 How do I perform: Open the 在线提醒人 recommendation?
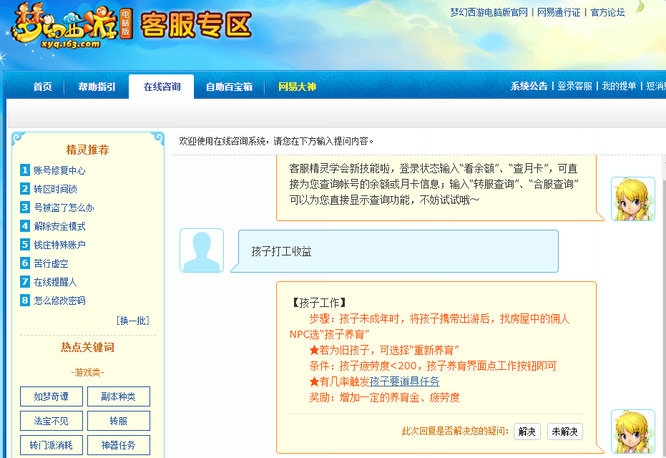tap(55, 282)
